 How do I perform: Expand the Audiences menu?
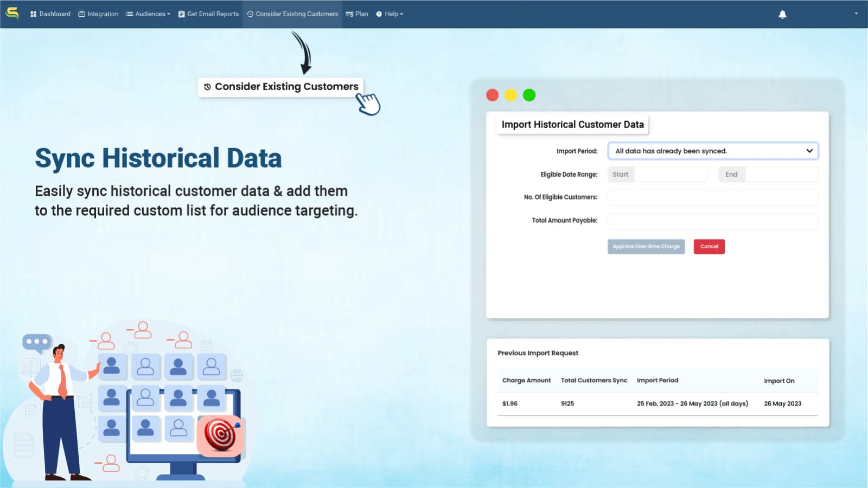coord(148,14)
